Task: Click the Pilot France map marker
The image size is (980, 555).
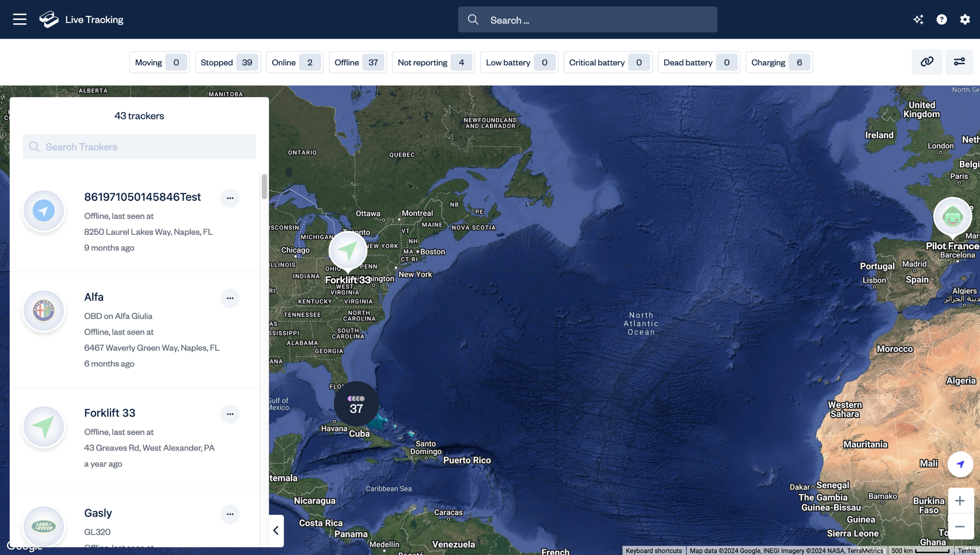Action: click(952, 217)
